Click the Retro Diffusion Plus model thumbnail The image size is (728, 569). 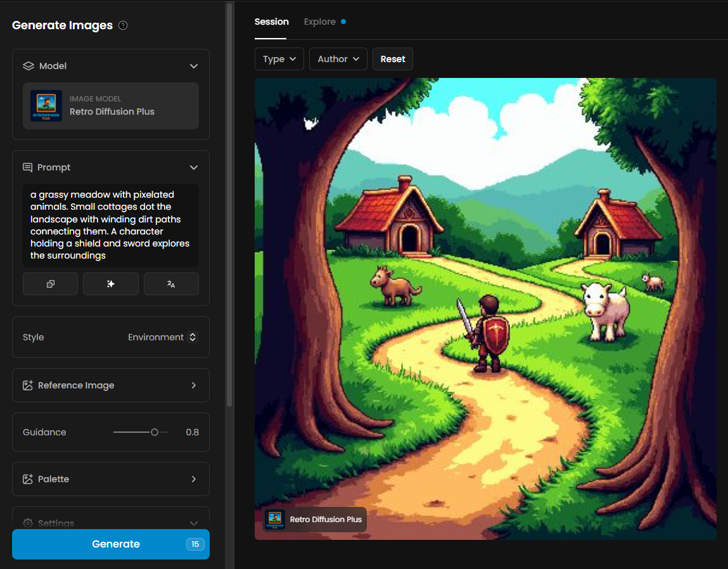(46, 105)
